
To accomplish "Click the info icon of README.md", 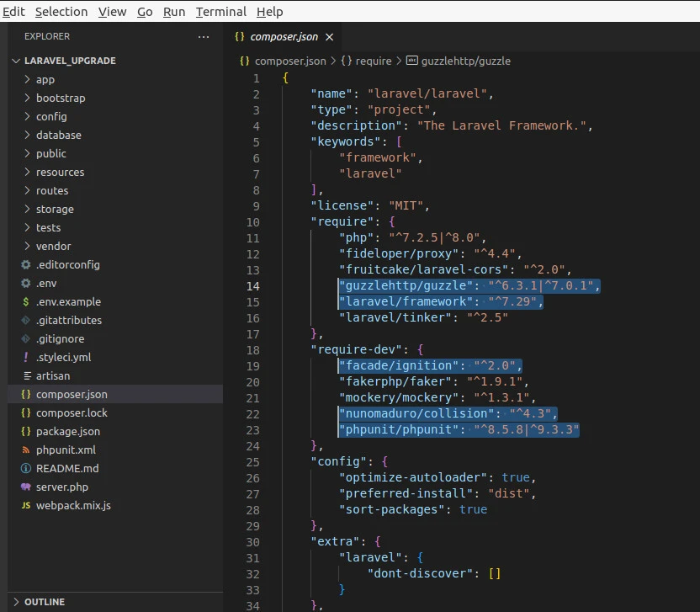I will tap(25, 469).
